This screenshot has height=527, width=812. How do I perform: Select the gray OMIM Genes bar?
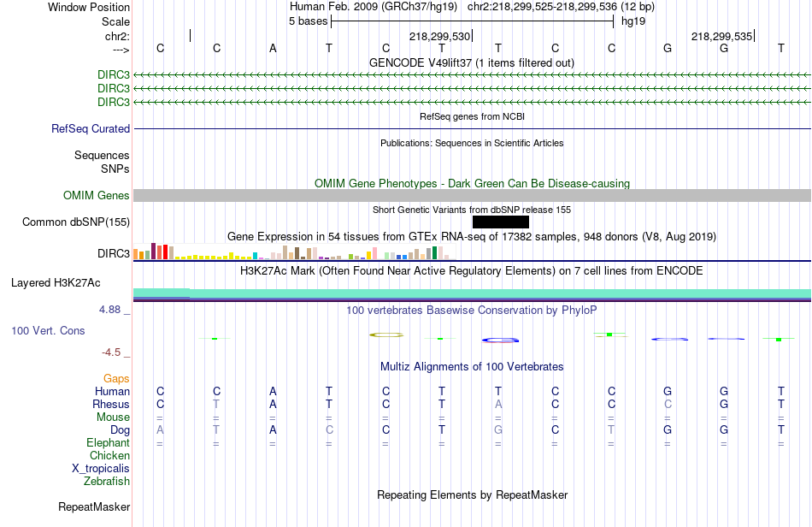pyautogui.click(x=473, y=195)
